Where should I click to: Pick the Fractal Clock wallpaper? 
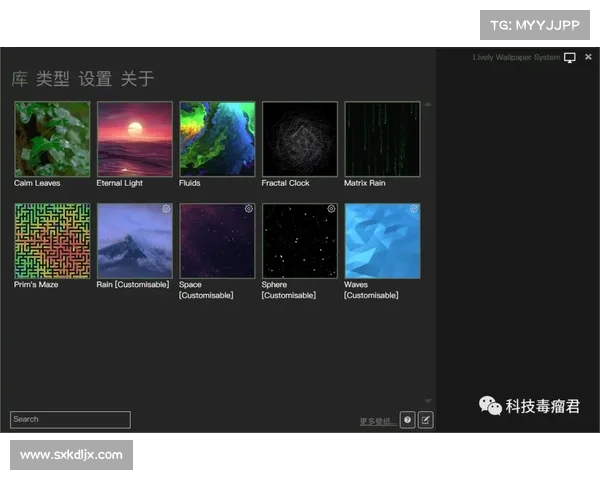point(299,139)
